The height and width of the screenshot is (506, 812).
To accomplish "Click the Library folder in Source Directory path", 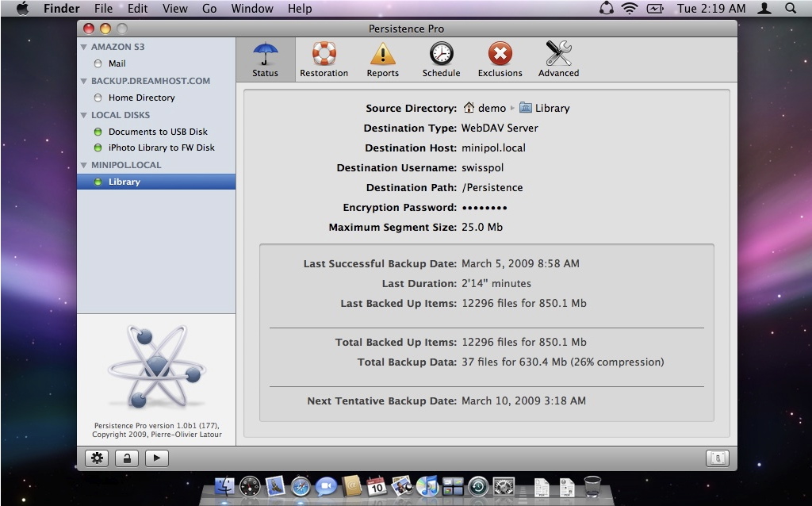I will pyautogui.click(x=544, y=108).
